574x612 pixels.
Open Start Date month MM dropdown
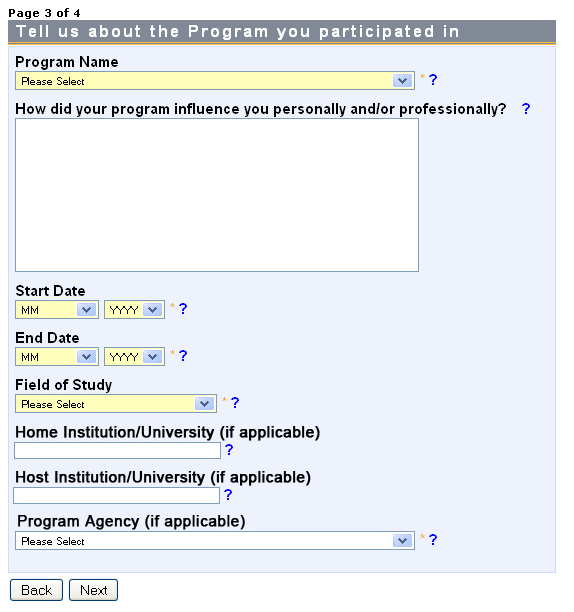(x=57, y=310)
